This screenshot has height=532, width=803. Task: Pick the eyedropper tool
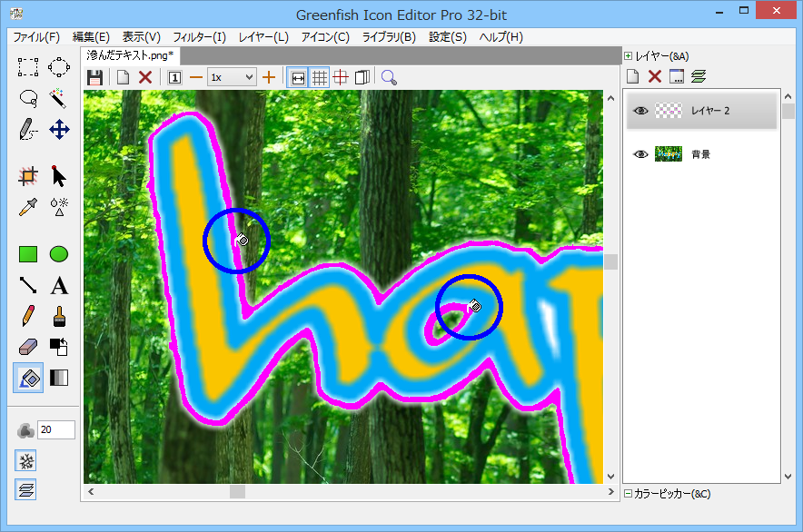[x=28, y=206]
